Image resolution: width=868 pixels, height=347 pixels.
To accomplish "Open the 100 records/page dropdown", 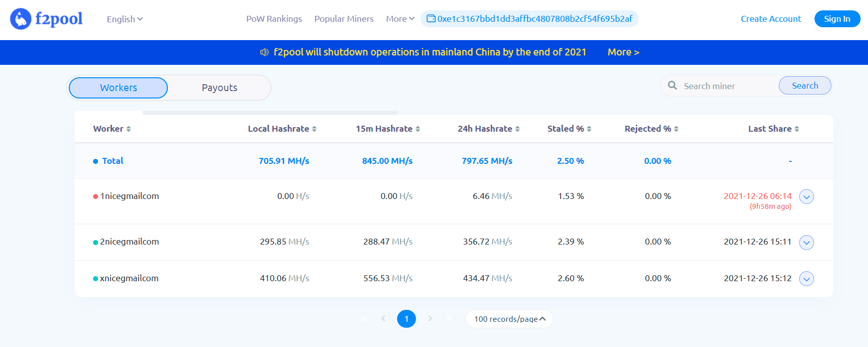I will [509, 319].
